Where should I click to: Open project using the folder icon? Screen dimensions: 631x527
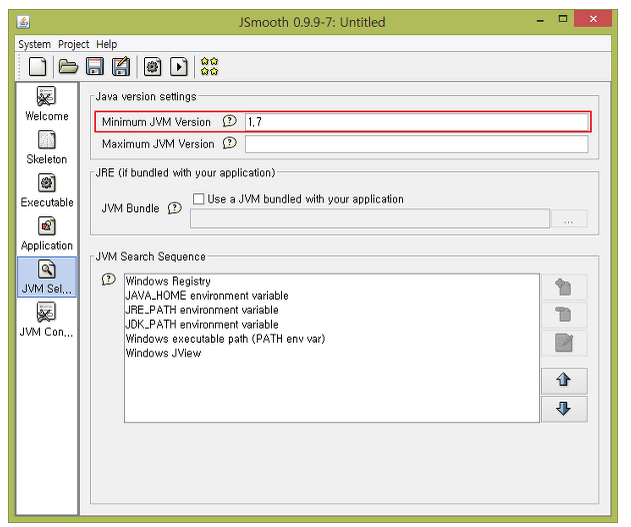68,66
